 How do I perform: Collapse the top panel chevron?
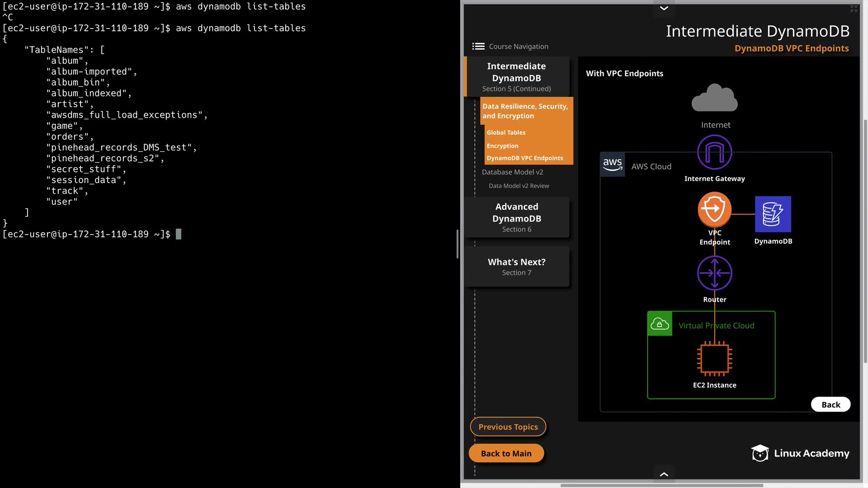pos(664,8)
